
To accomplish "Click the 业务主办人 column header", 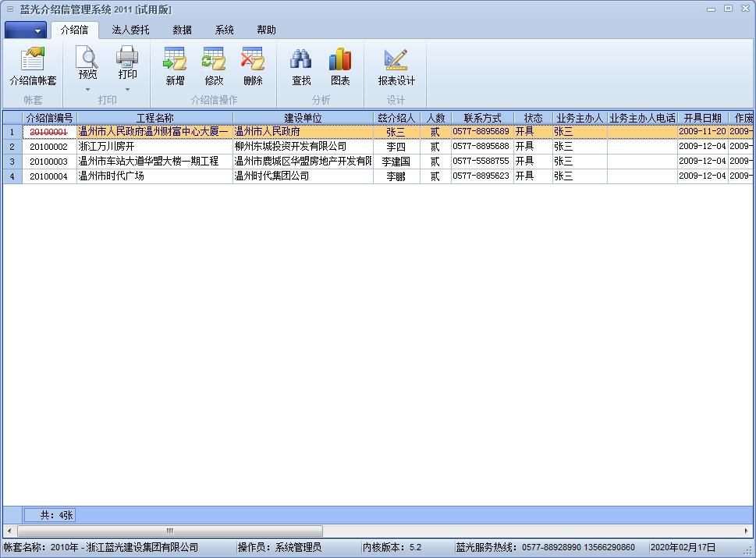I will 580,118.
